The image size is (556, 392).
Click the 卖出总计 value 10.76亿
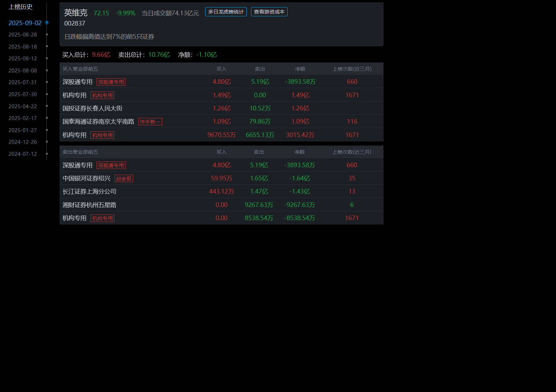click(x=159, y=55)
